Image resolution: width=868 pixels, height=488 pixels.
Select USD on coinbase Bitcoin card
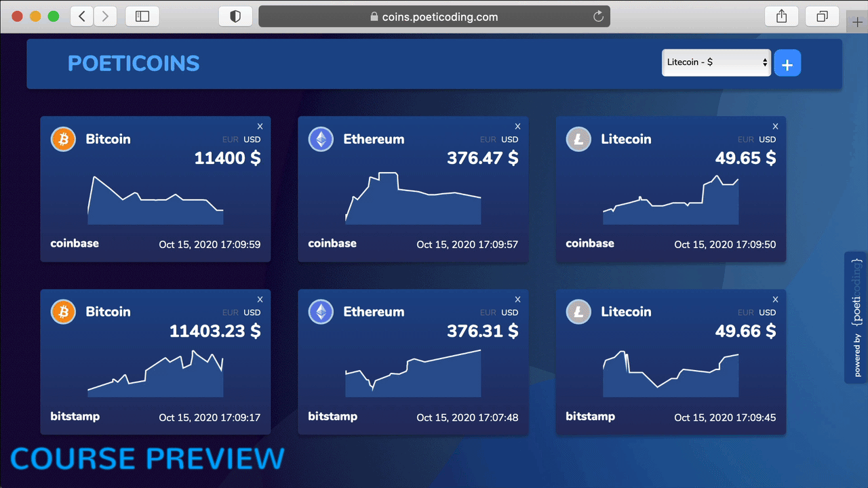[x=252, y=140]
